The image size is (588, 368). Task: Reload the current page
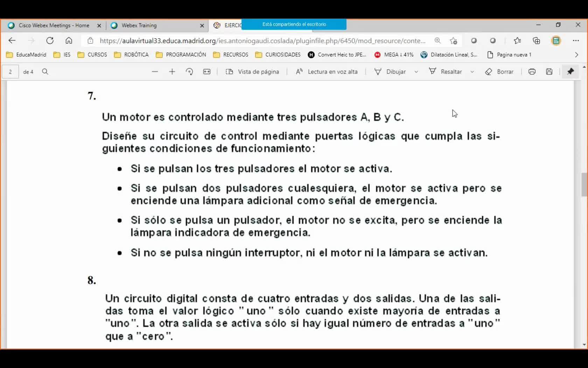50,41
